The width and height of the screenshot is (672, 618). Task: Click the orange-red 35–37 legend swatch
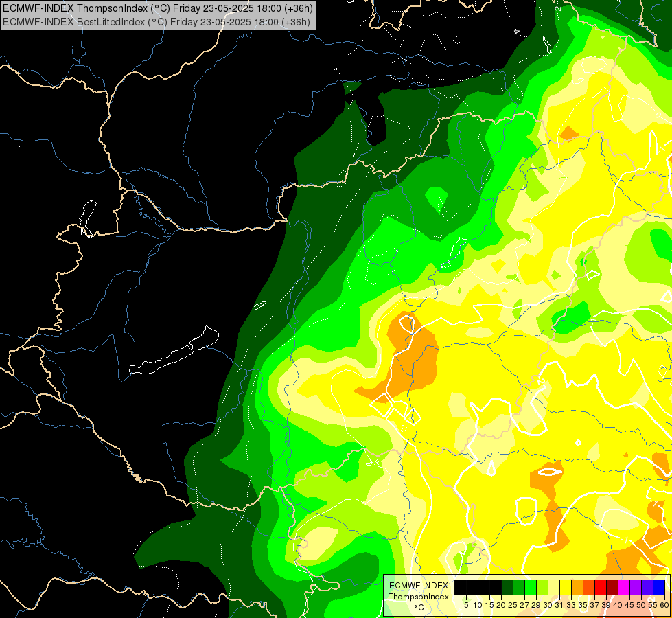pyautogui.click(x=589, y=587)
